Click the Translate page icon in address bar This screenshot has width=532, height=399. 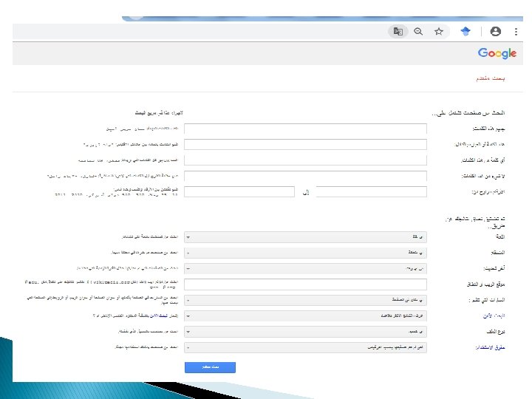[398, 32]
